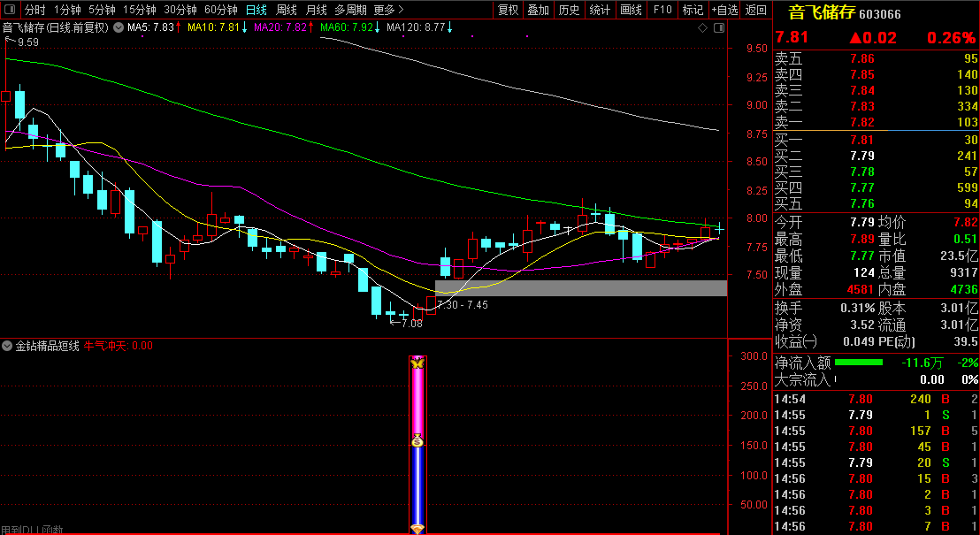The width and height of the screenshot is (980, 535).
Task: Select the MA5 7.83 label
Action: click(154, 27)
